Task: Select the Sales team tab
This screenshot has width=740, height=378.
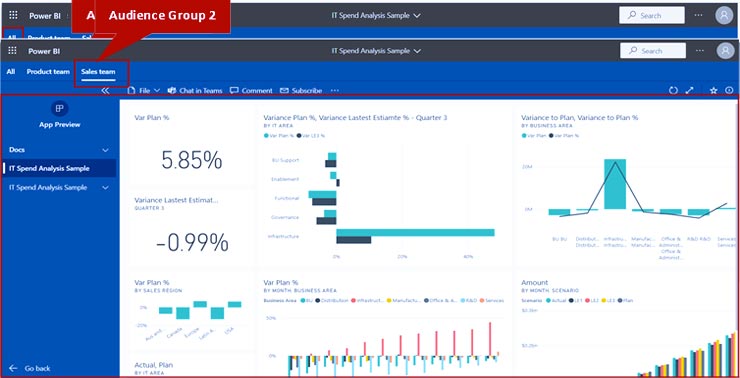Action: 98,72
